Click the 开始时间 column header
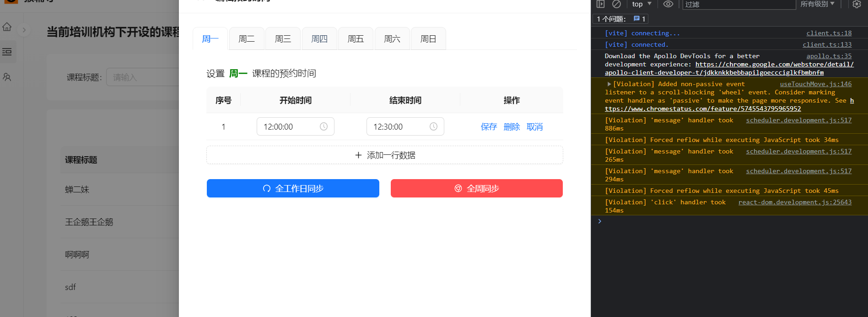The height and width of the screenshot is (317, 868). click(296, 100)
